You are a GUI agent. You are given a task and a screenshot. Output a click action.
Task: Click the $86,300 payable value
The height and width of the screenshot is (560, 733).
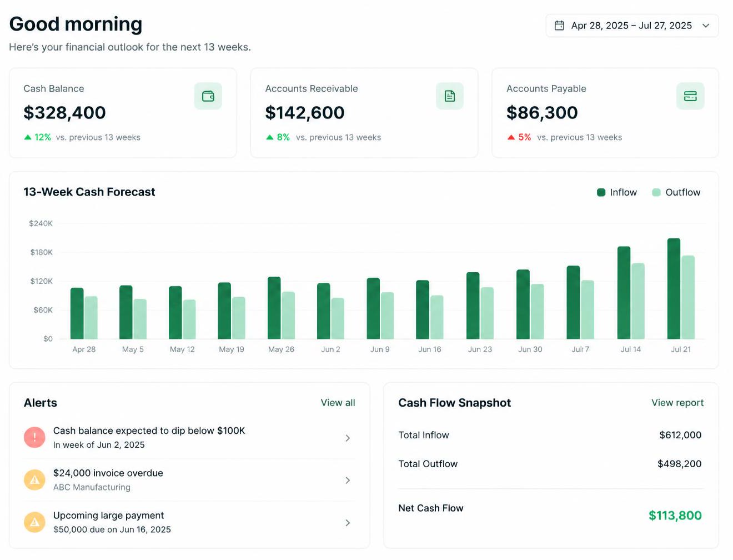click(542, 113)
